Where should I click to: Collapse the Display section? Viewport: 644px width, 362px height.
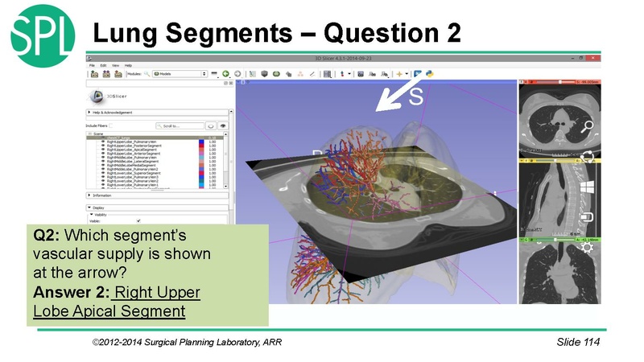[157, 208]
